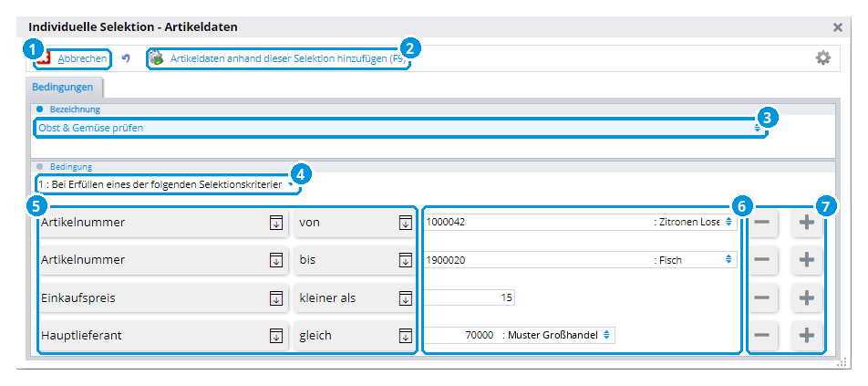The width and height of the screenshot is (868, 386).
Task: Click Artikeldaten anhand dieser Selektion hinzufügen
Action: pos(279,58)
